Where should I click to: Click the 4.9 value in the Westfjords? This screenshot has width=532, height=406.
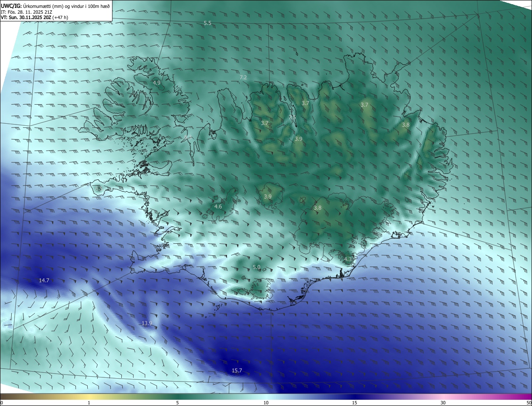click(x=157, y=83)
